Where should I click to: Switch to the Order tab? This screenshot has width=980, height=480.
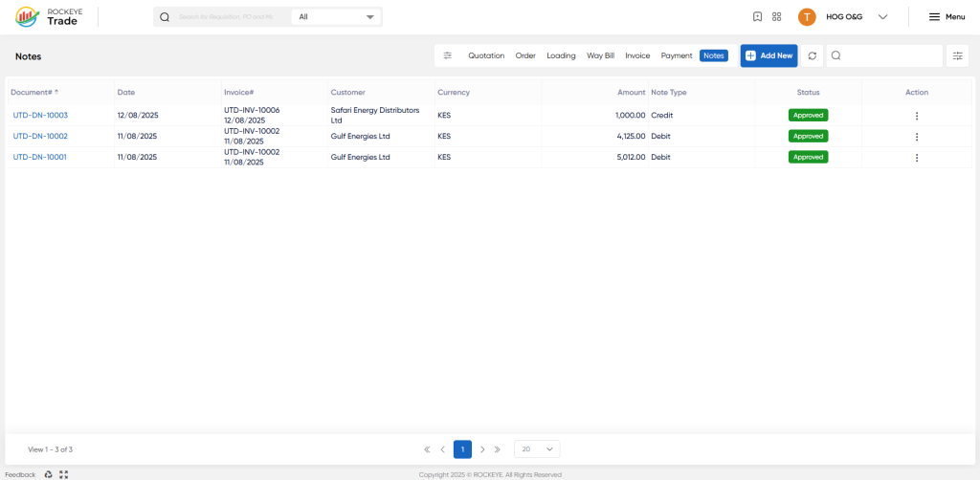point(525,55)
